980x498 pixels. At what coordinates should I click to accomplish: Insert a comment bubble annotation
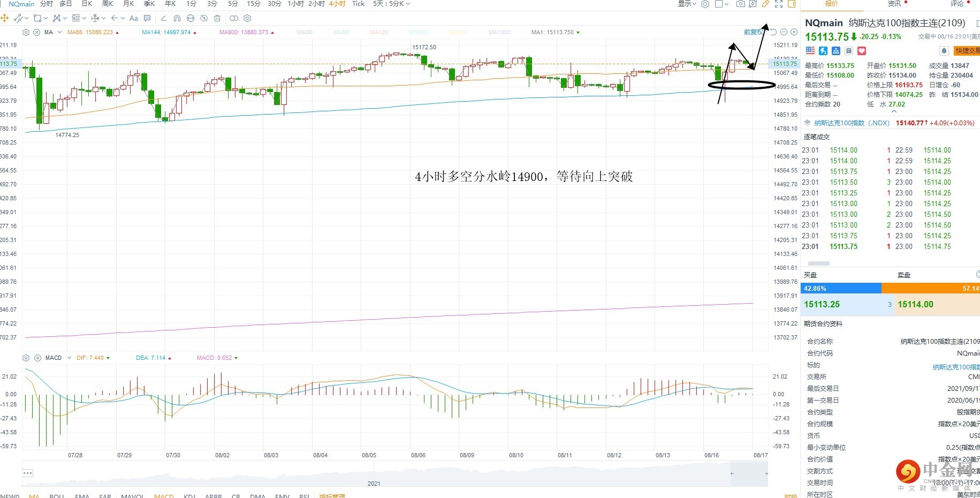click(x=147, y=18)
